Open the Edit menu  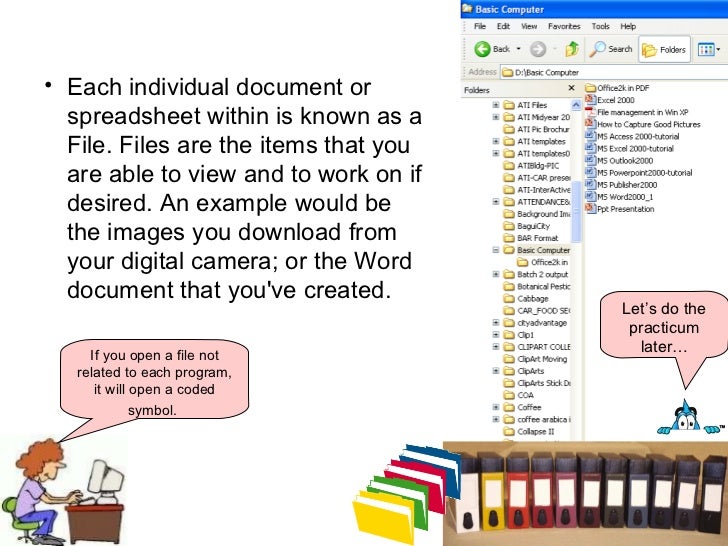503,26
